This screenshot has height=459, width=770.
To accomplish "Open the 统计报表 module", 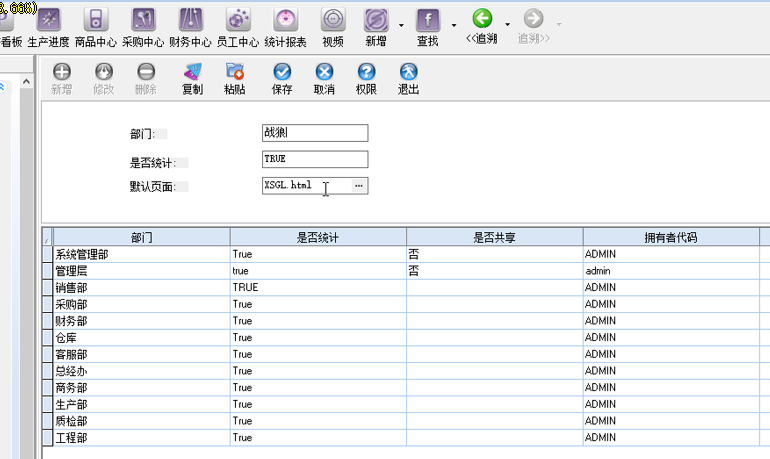I will pyautogui.click(x=285, y=28).
